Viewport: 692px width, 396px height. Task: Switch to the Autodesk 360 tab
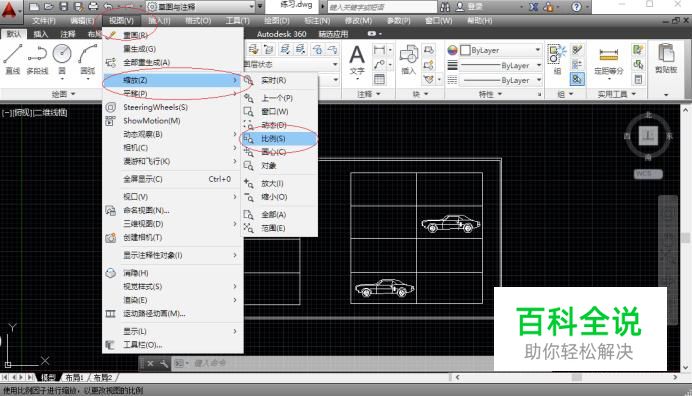[x=281, y=34]
